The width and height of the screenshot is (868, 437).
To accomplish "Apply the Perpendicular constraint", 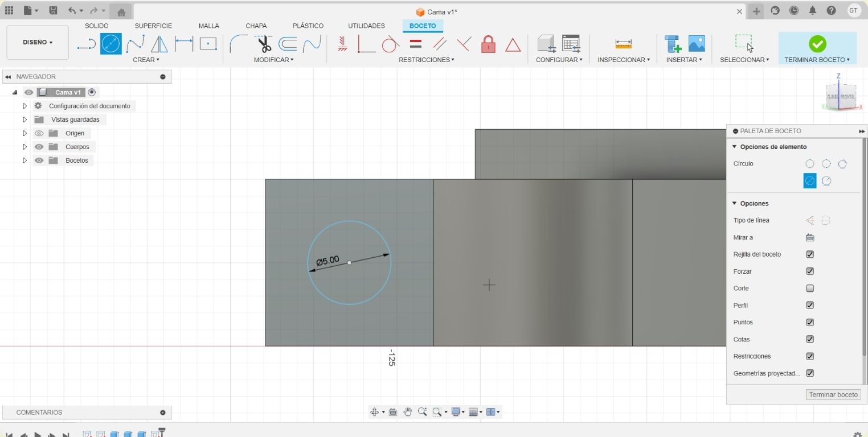I will 464,44.
